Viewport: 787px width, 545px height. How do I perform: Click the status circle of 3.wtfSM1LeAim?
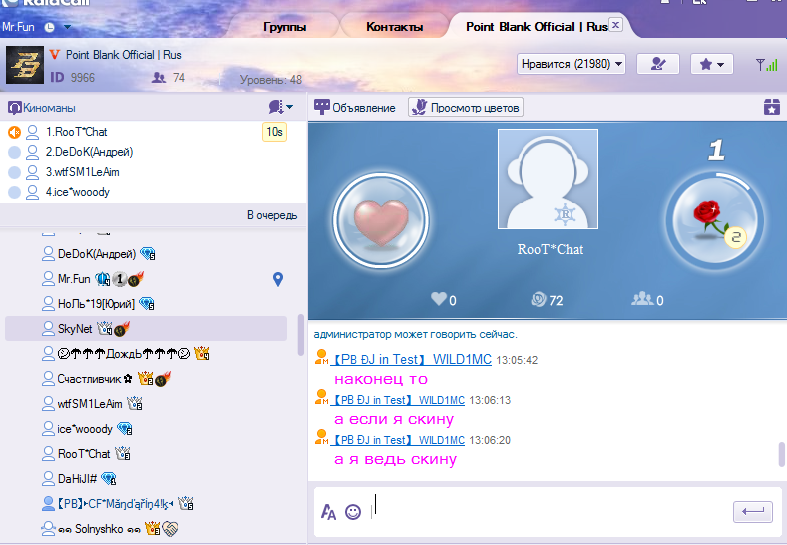pyautogui.click(x=15, y=172)
